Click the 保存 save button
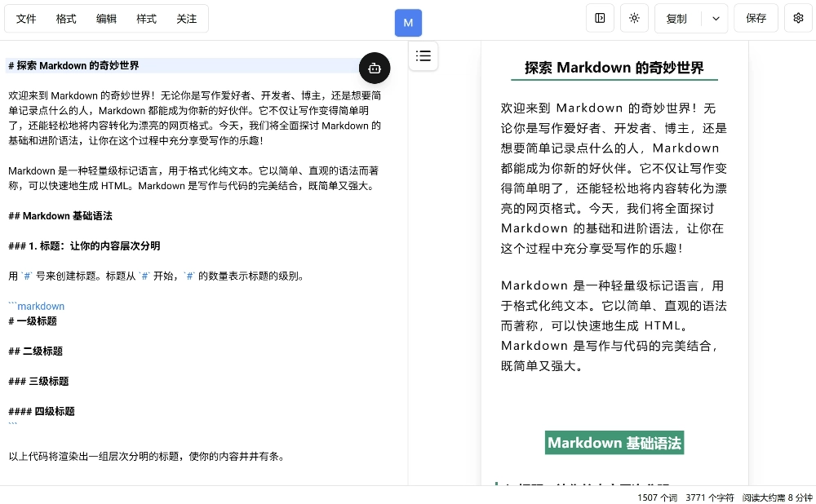 point(756,17)
